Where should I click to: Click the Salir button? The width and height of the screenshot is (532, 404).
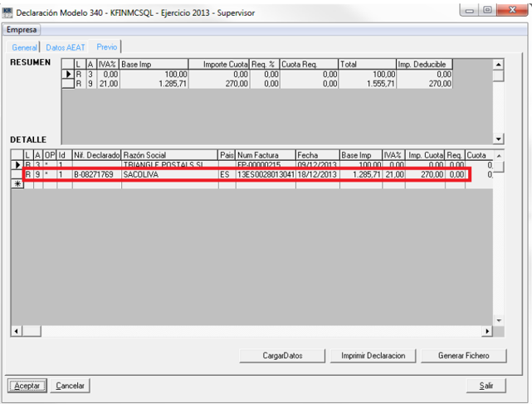click(486, 386)
